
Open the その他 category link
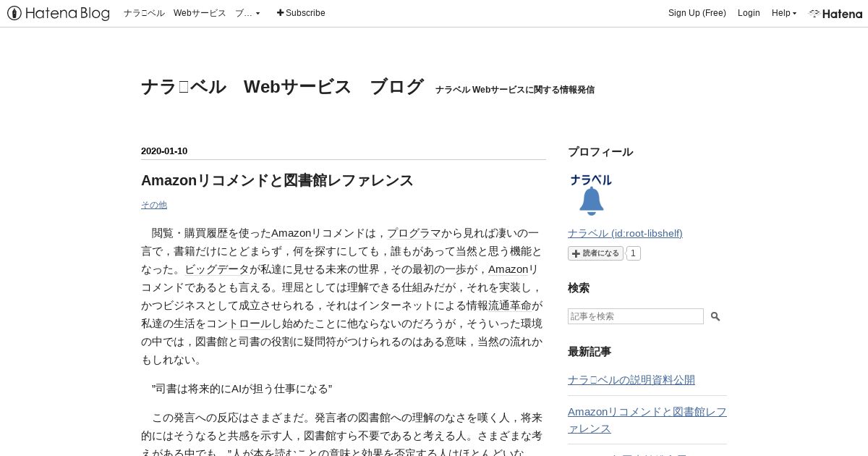154,205
